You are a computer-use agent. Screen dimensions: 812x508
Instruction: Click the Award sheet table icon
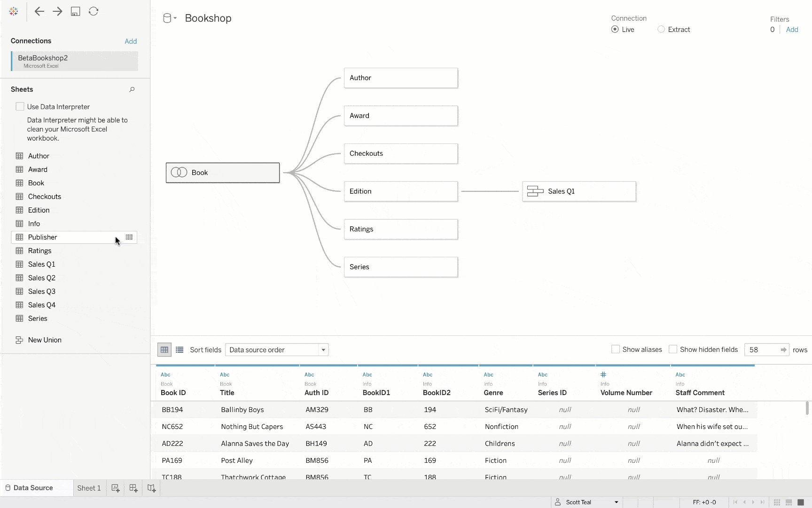tap(19, 169)
